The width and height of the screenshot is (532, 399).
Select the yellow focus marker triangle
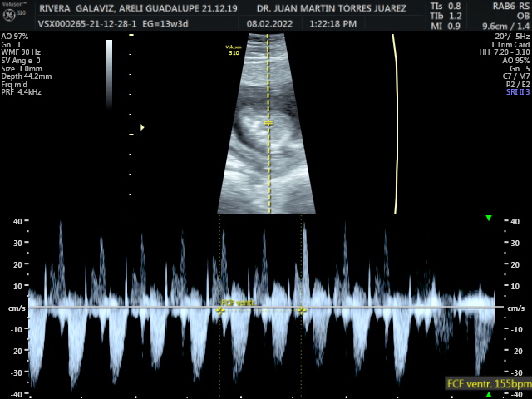(143, 127)
